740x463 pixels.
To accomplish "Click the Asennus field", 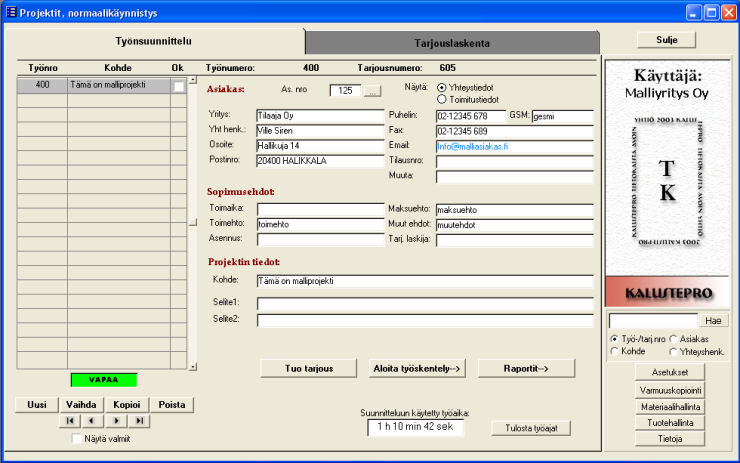I will click(x=320, y=240).
